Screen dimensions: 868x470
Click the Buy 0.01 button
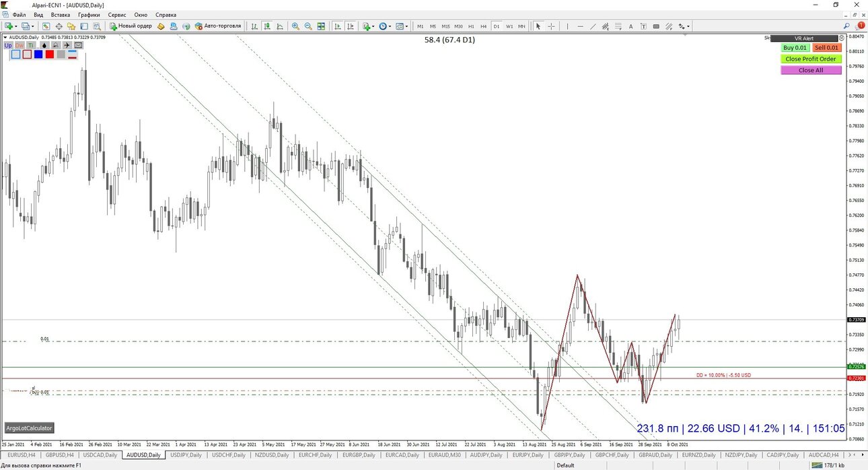point(795,48)
